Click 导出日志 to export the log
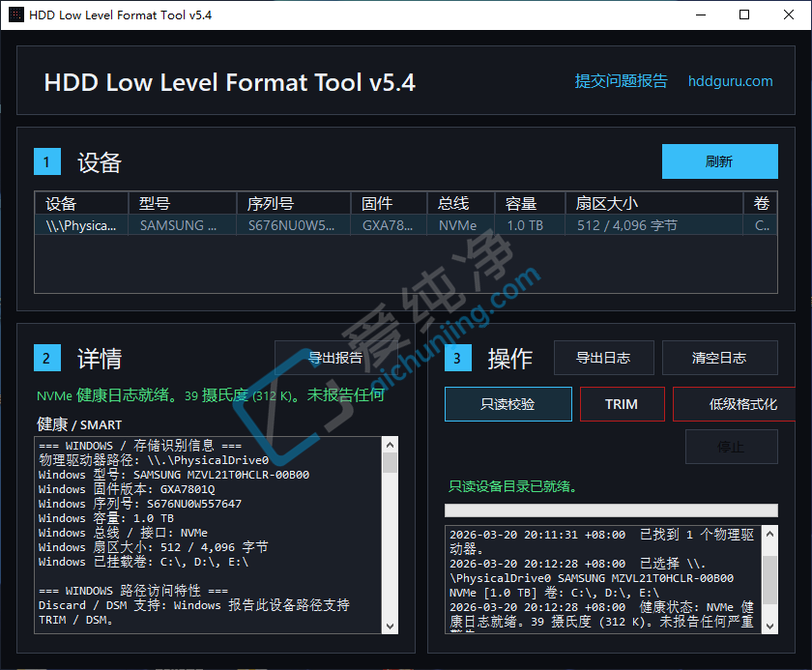Viewport: 812px width, 670px height. tap(604, 358)
